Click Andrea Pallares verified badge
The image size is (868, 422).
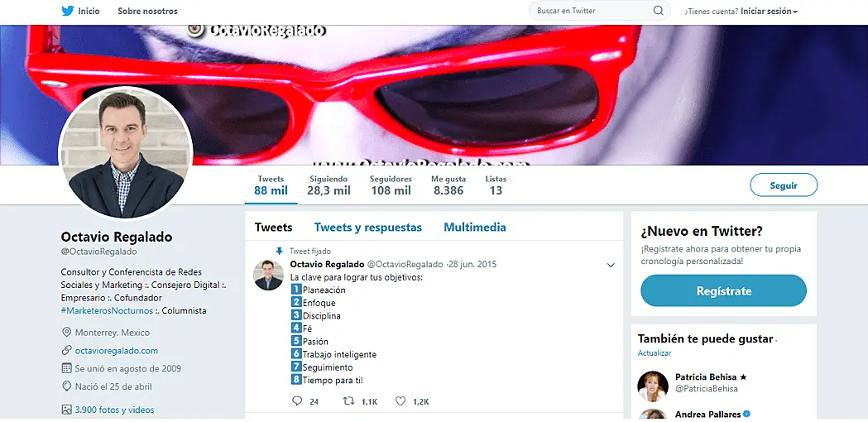(746, 415)
